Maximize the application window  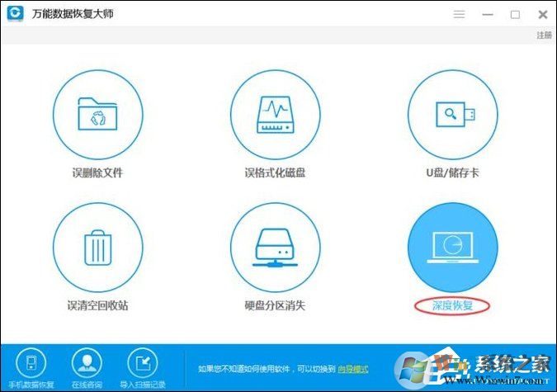coord(516,14)
